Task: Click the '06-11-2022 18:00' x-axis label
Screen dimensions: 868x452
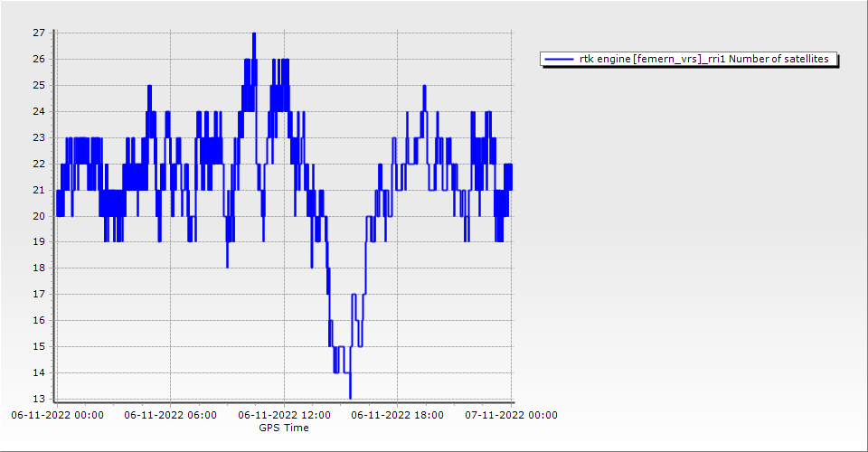Action: point(397,415)
